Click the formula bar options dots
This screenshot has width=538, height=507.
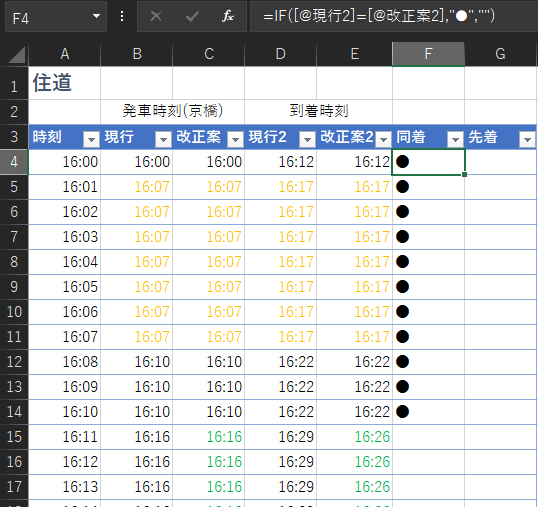[x=122, y=16]
